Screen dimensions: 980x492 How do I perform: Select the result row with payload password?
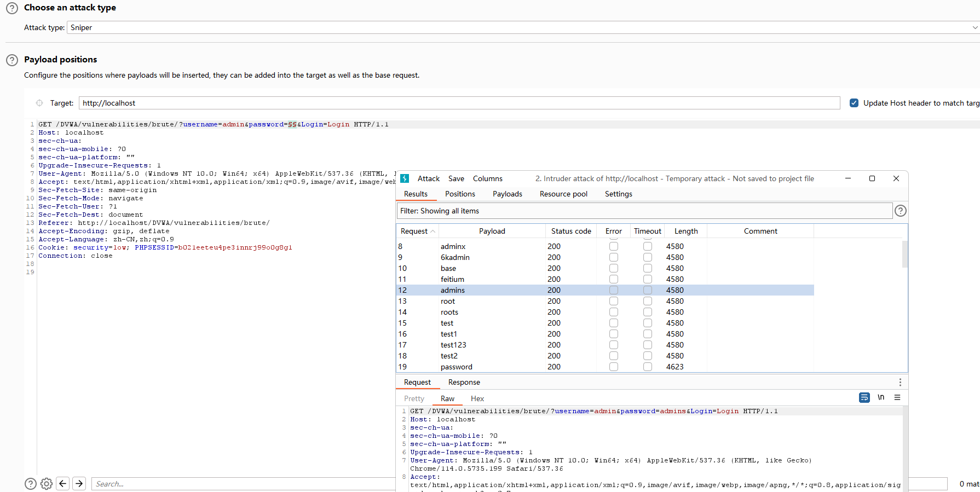click(x=605, y=367)
